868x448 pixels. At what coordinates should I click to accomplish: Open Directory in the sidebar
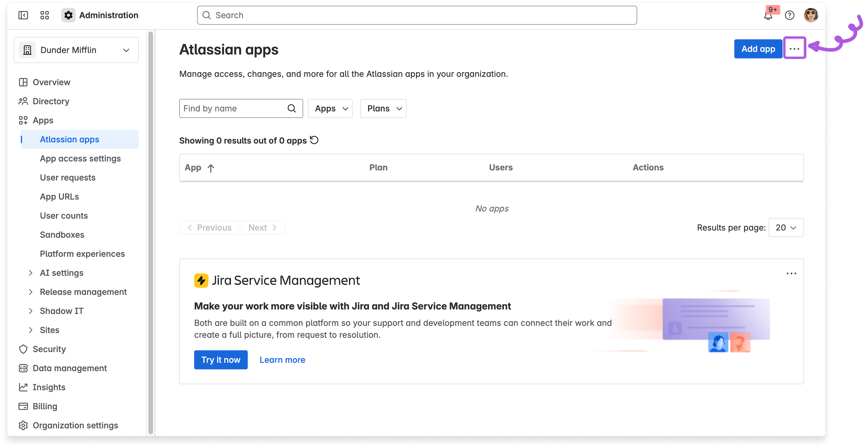pyautogui.click(x=76, y=101)
